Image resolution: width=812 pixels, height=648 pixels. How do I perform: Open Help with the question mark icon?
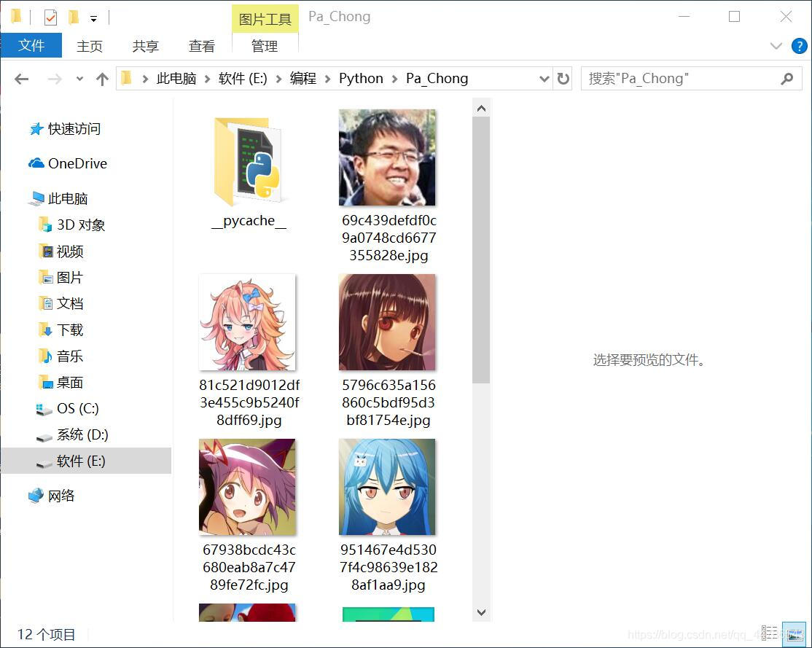click(x=799, y=46)
